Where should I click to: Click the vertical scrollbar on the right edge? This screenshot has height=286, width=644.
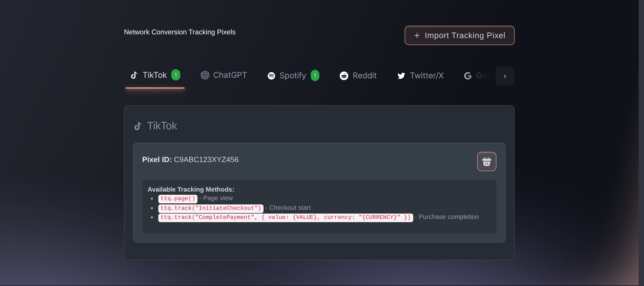(641, 143)
